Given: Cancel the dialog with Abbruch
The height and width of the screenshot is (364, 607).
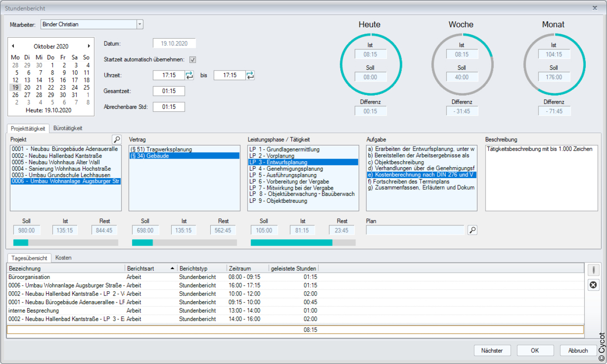Looking at the screenshot, I should 578,350.
